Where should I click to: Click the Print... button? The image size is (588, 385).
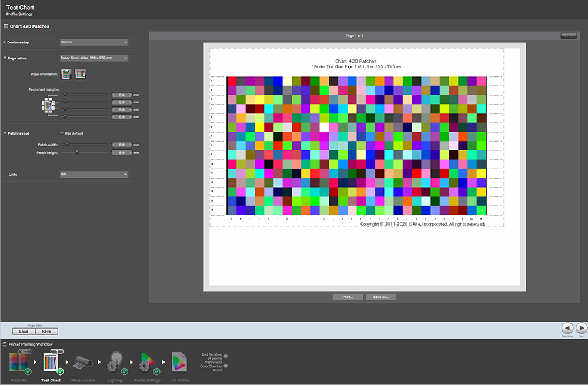coord(348,297)
